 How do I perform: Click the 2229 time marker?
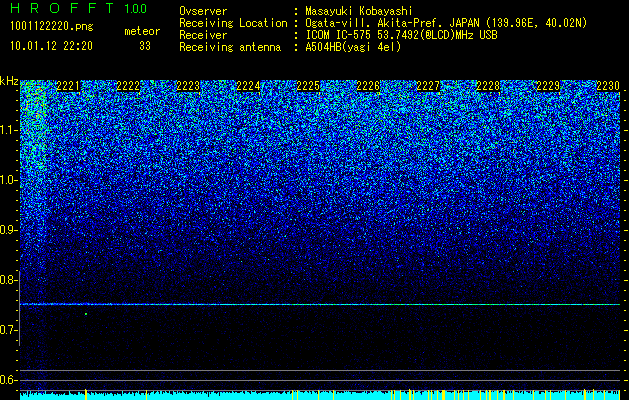[548, 86]
